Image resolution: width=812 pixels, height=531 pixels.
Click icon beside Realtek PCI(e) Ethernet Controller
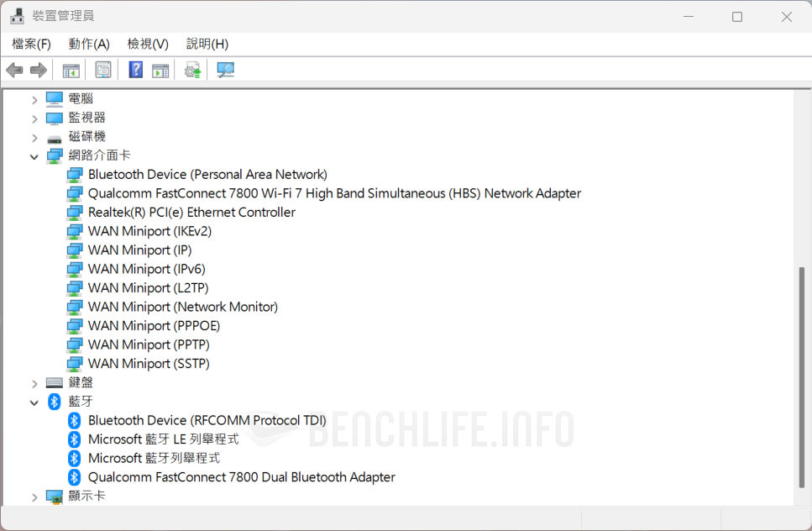point(75,213)
